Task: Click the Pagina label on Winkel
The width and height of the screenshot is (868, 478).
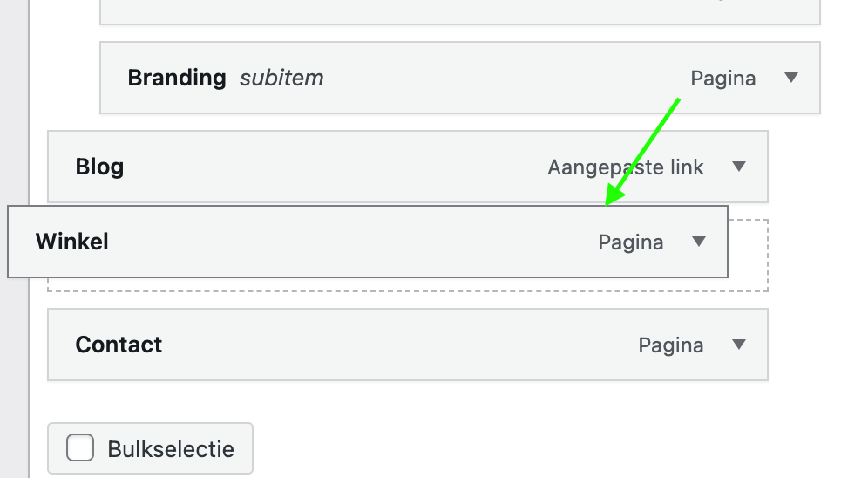Action: pos(630,242)
